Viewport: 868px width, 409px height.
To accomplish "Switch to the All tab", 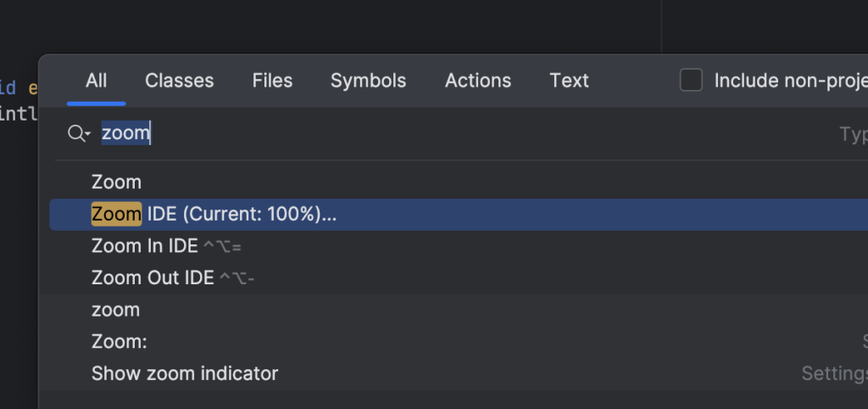I will [x=97, y=81].
